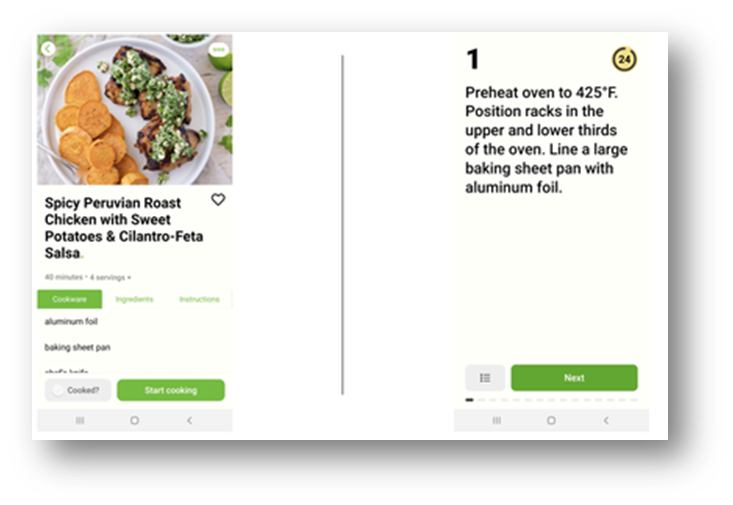Click the Start cooking button
The image size is (733, 505).
click(x=171, y=390)
